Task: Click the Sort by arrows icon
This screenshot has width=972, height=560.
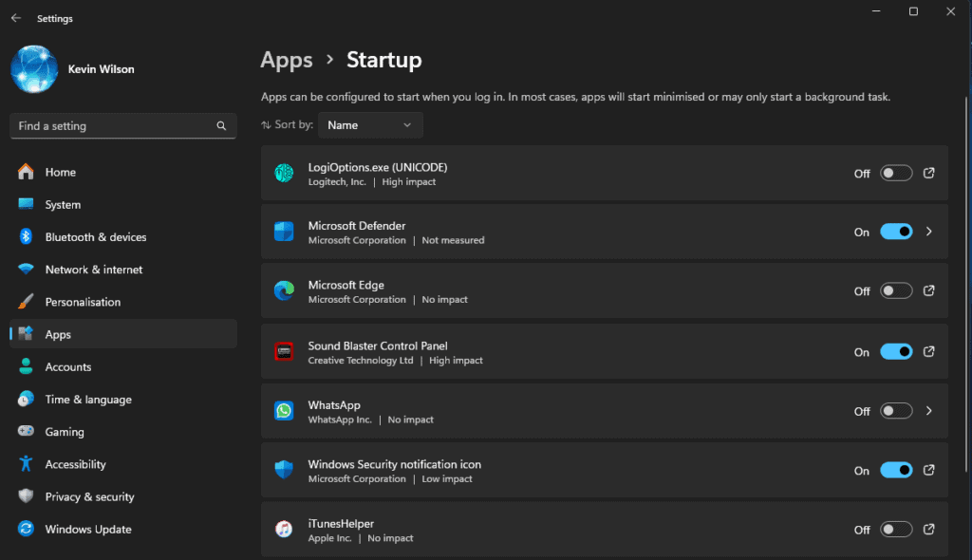Action: coord(266,125)
